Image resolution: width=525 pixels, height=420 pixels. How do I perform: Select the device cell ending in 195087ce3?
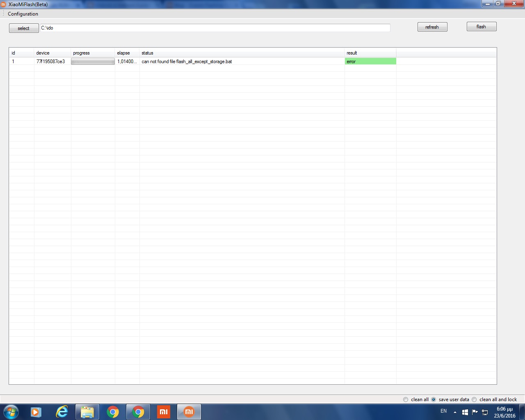tap(52, 62)
